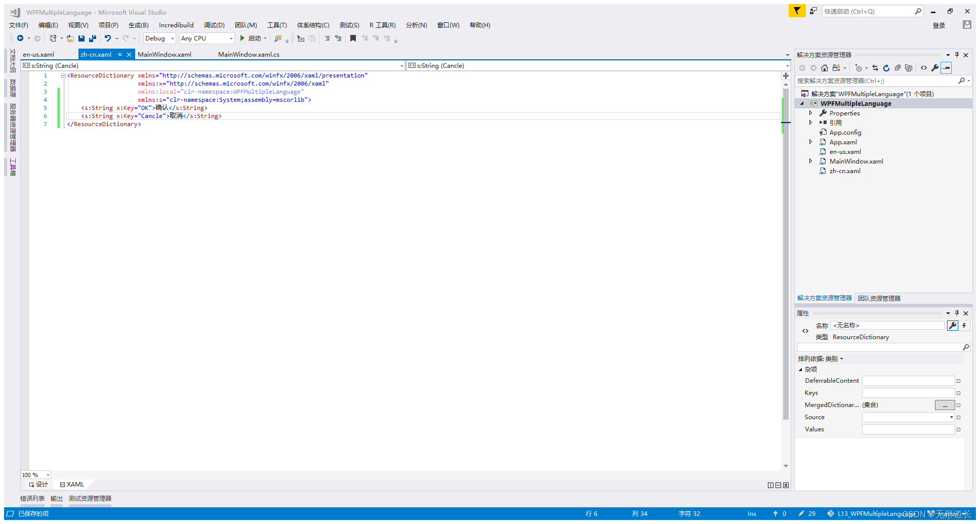Expand the MainWindow.xaml tree node

click(x=810, y=161)
